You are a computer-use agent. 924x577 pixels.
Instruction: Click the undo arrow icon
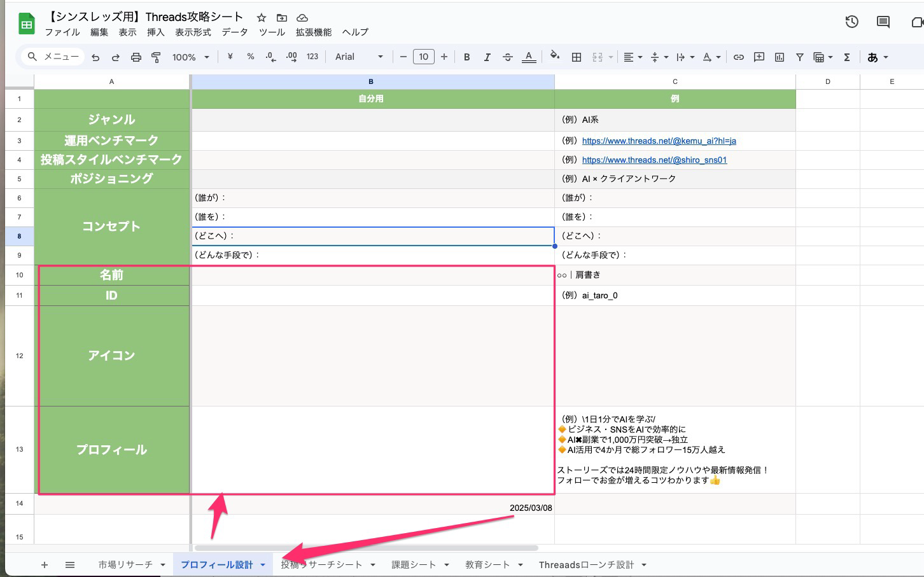[x=95, y=57]
